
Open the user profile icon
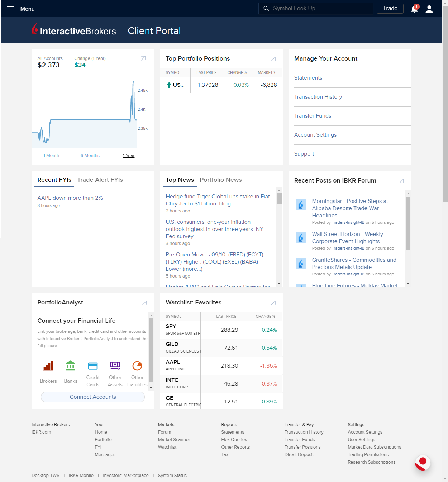coord(429,9)
